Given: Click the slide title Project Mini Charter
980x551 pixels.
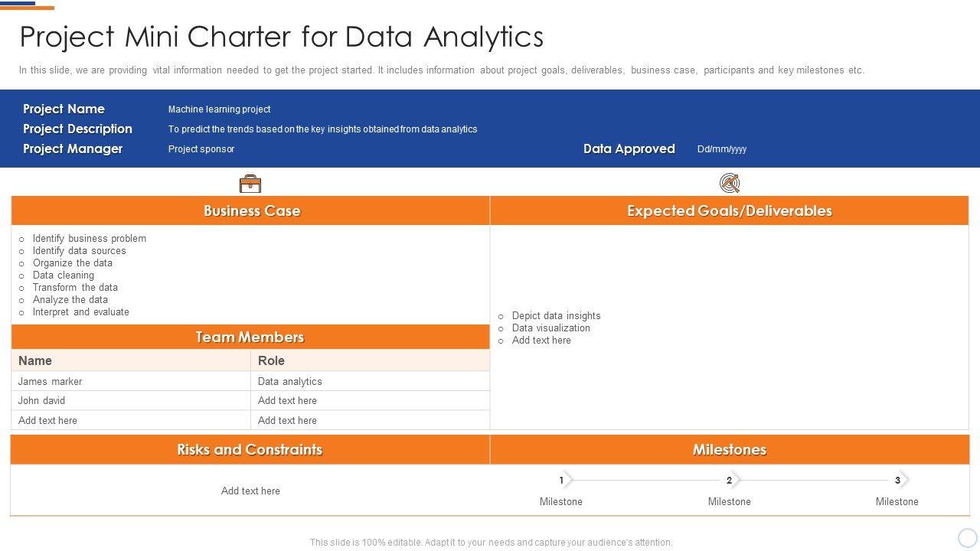Looking at the screenshot, I should point(281,37).
